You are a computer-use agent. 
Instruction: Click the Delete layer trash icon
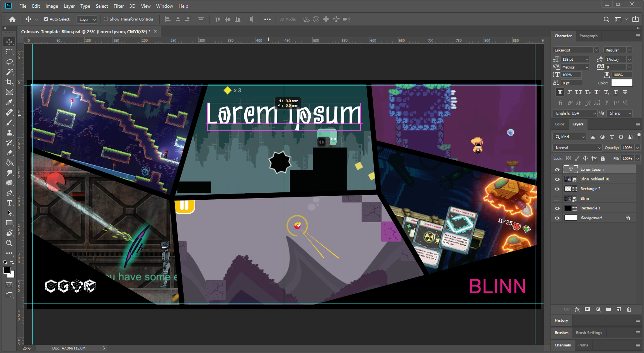(x=629, y=309)
